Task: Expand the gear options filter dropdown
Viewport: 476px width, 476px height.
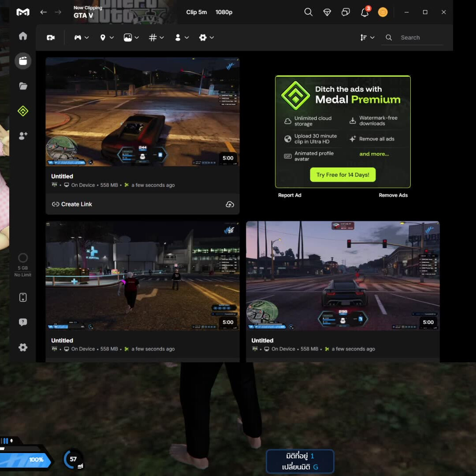Action: coord(206,37)
